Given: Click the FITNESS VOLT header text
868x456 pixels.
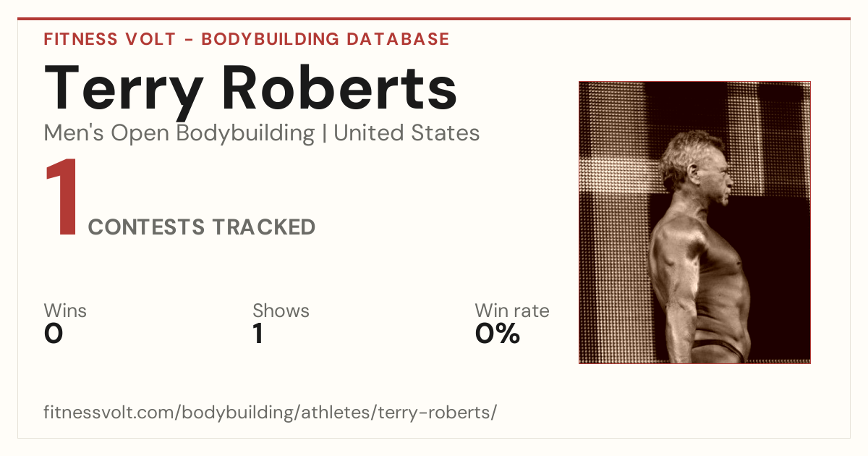Looking at the screenshot, I should click(110, 39).
